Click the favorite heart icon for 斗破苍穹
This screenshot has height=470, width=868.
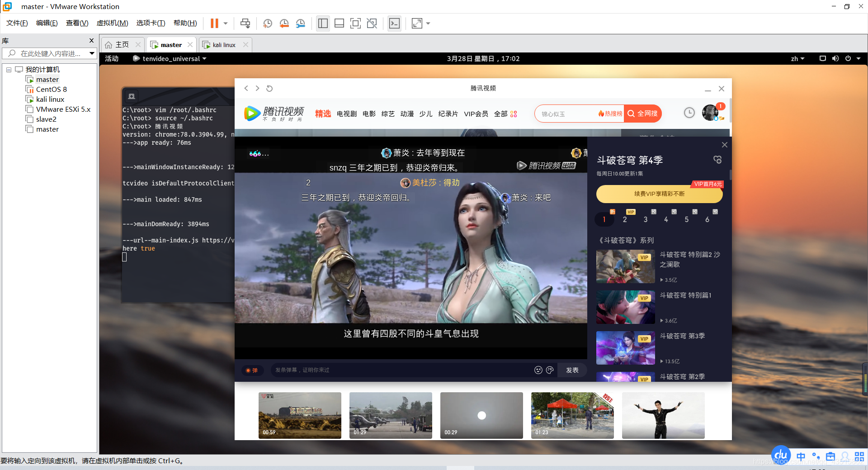(x=717, y=160)
